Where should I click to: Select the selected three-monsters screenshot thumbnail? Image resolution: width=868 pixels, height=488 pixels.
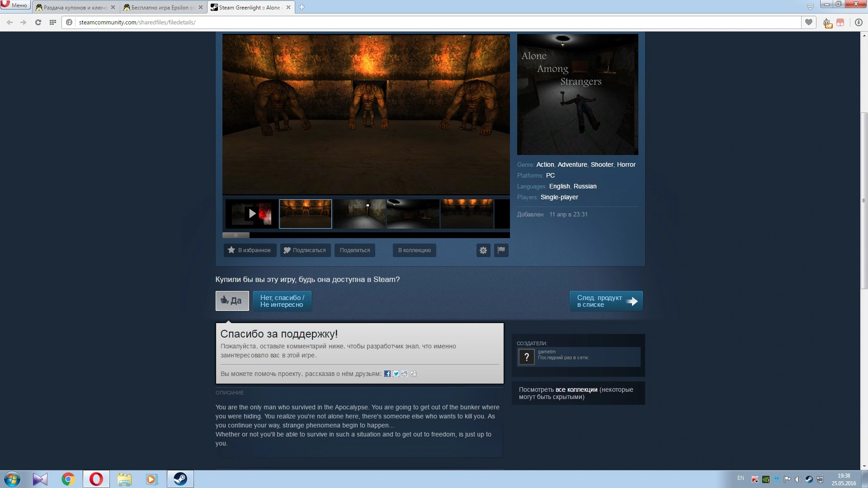tap(306, 214)
